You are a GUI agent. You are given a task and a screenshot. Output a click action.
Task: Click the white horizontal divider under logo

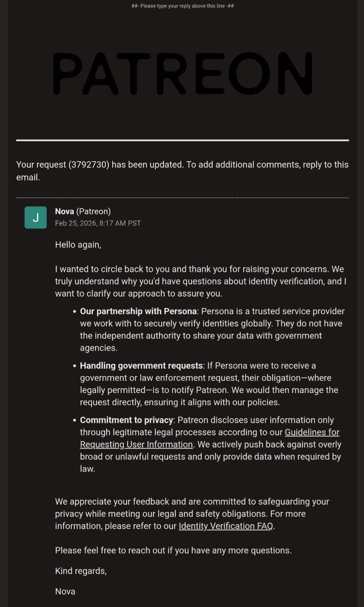(182, 140)
